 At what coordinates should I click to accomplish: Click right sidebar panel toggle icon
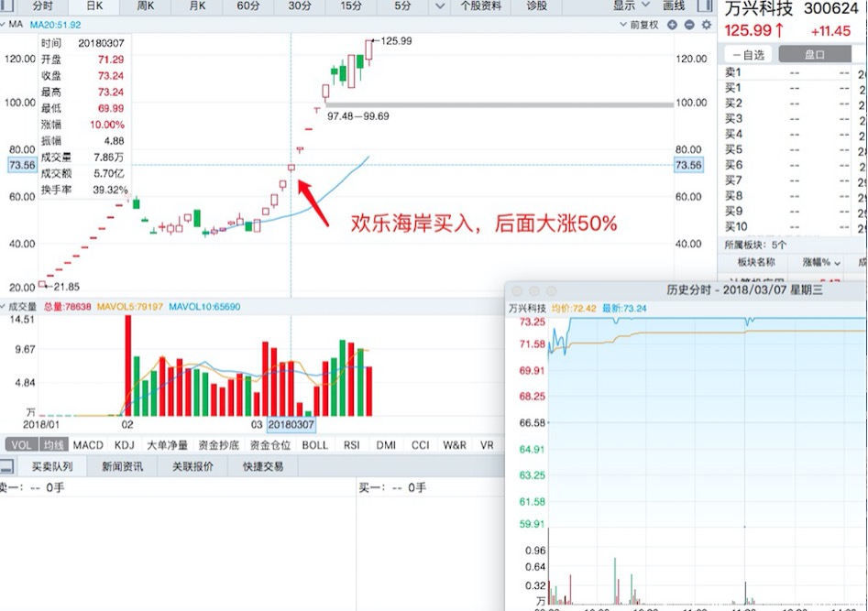(703, 5)
